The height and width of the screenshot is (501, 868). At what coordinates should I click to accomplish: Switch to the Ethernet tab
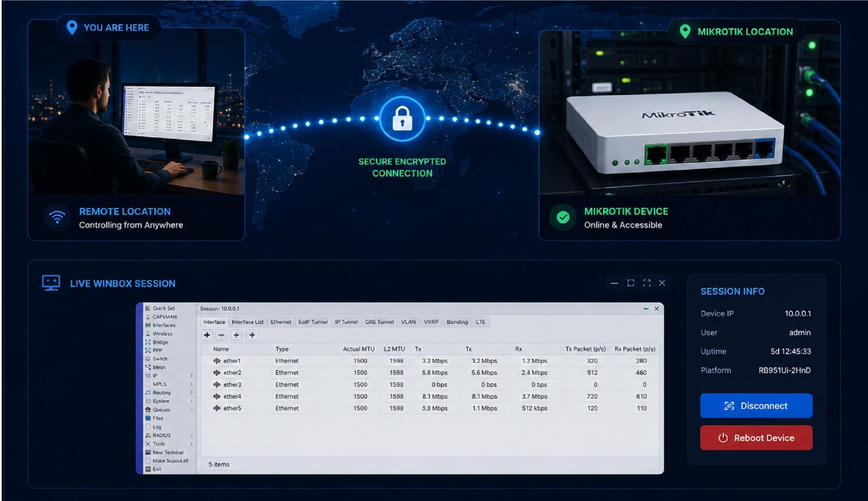[281, 322]
